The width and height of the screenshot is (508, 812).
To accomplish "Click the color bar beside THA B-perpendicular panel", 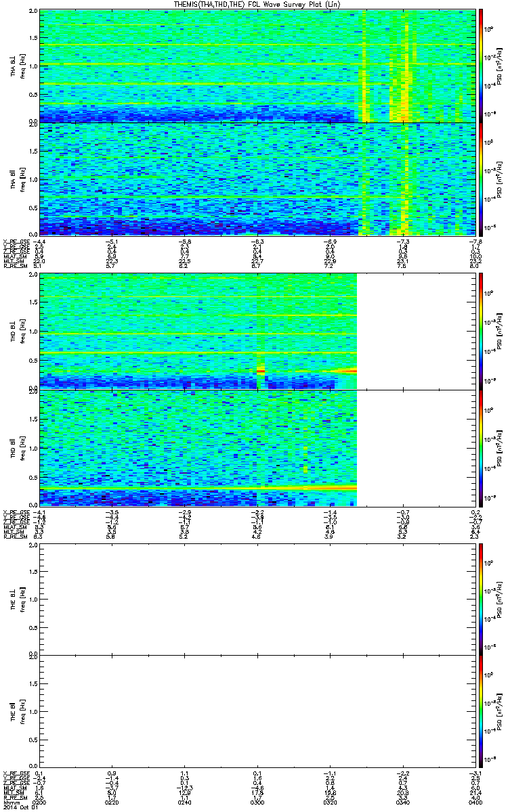I will click(481, 65).
